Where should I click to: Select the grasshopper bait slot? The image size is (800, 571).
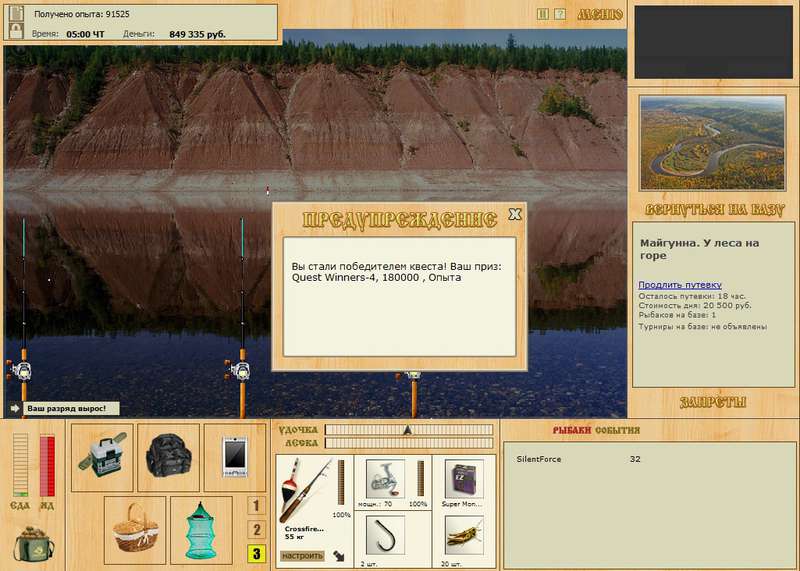click(464, 535)
